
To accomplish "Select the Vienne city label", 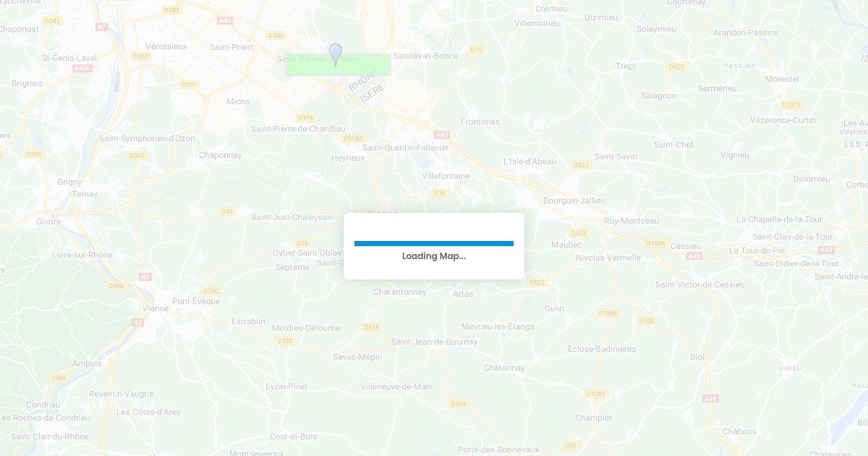I will [156, 308].
